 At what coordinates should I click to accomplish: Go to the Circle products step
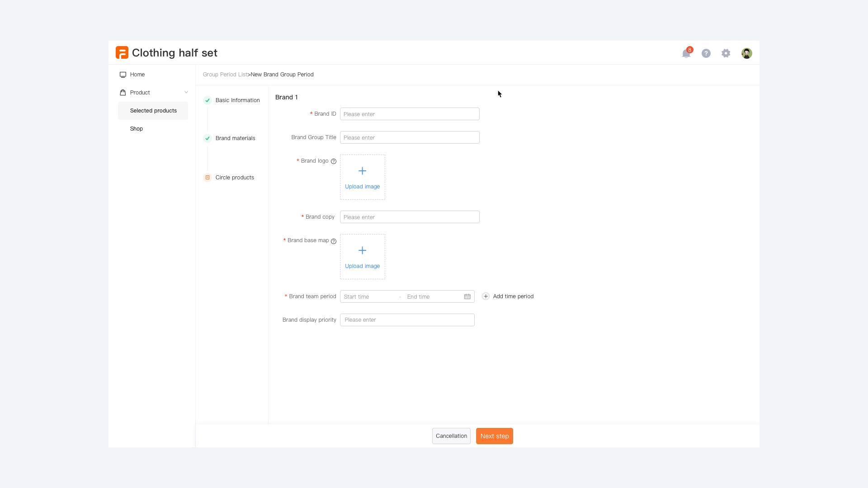click(x=235, y=178)
